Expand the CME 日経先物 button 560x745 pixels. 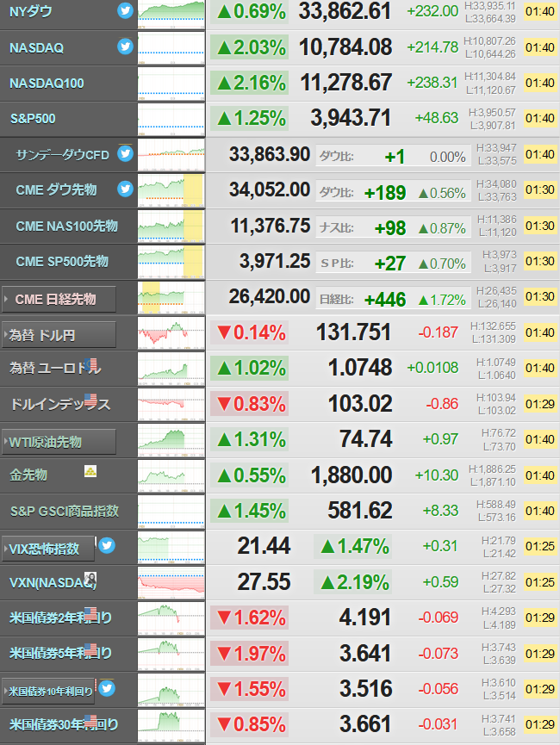pyautogui.click(x=59, y=300)
